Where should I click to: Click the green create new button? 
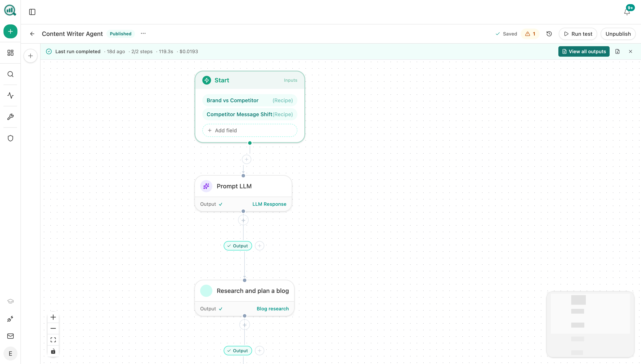pyautogui.click(x=10, y=32)
